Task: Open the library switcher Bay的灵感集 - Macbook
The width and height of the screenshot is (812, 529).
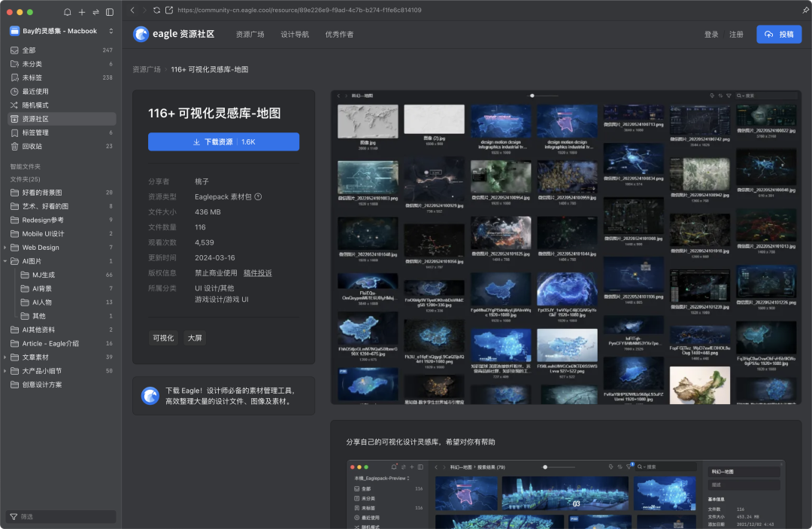Action: point(62,31)
